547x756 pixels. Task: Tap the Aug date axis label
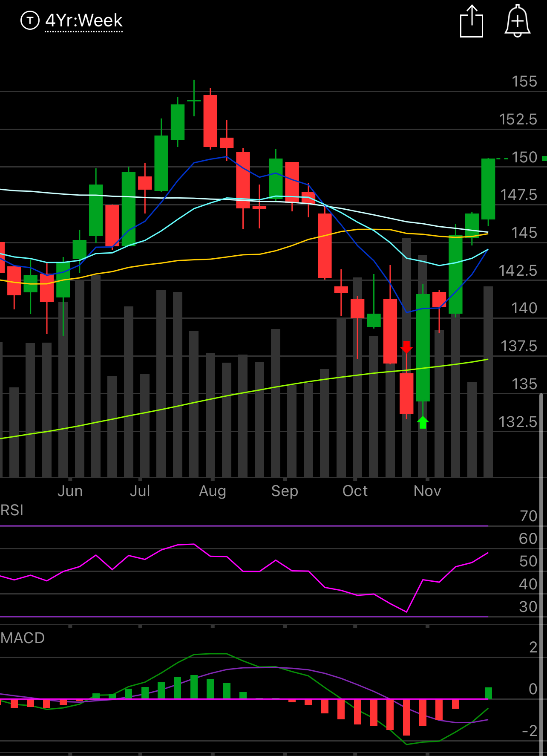point(213,491)
